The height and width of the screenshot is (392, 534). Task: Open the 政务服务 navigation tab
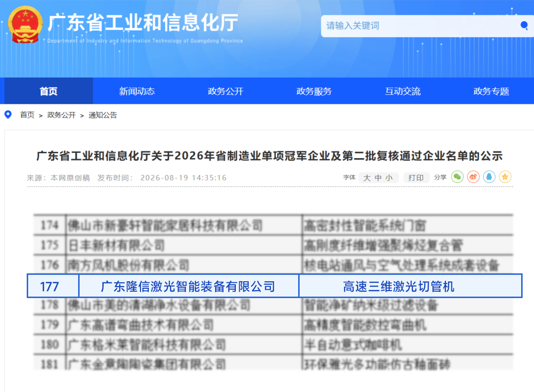click(314, 91)
